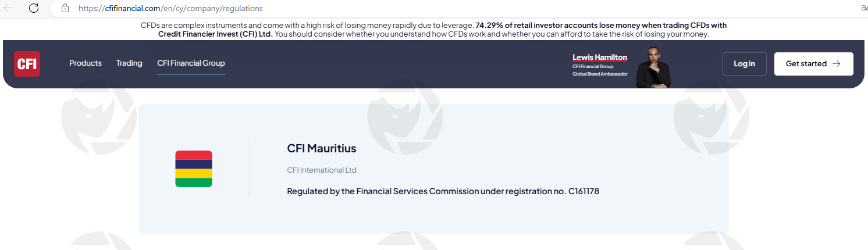Click the Get started button

813,64
